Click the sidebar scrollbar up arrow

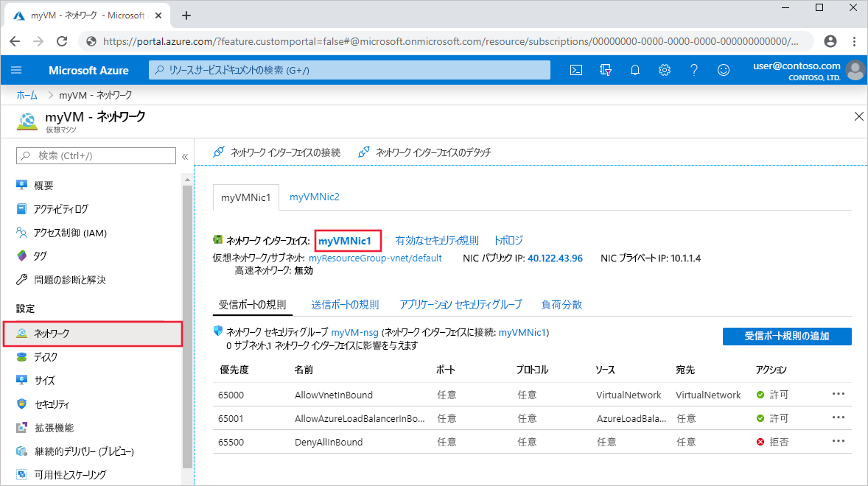pyautogui.click(x=187, y=180)
